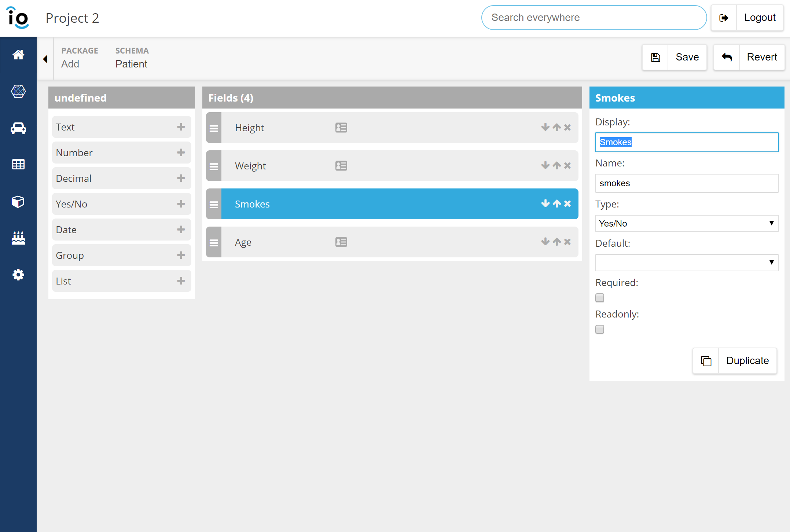Click the Project 2 title
790x532 pixels.
click(72, 18)
